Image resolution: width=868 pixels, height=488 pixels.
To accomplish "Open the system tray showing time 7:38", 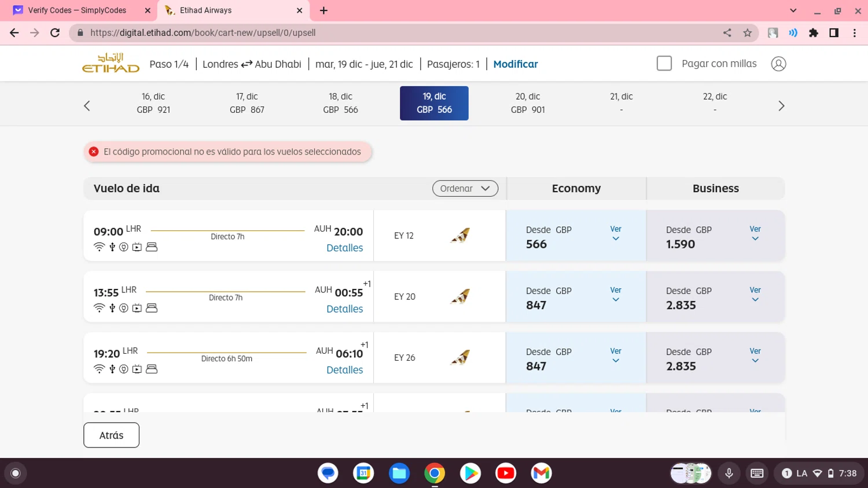I will [819, 473].
